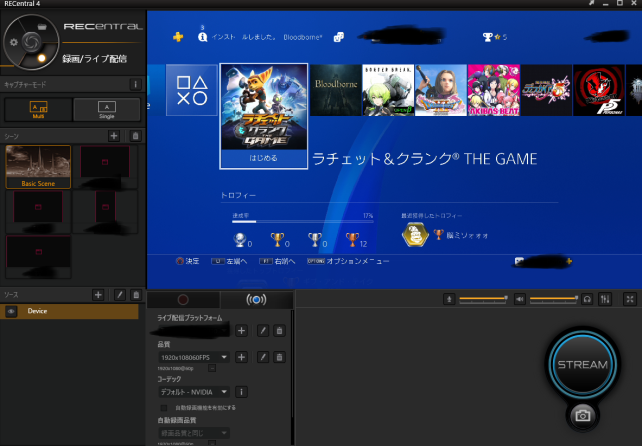The height and width of the screenshot is (446, 642).
Task: Switch to the live stream broadcast tab
Action: click(256, 300)
